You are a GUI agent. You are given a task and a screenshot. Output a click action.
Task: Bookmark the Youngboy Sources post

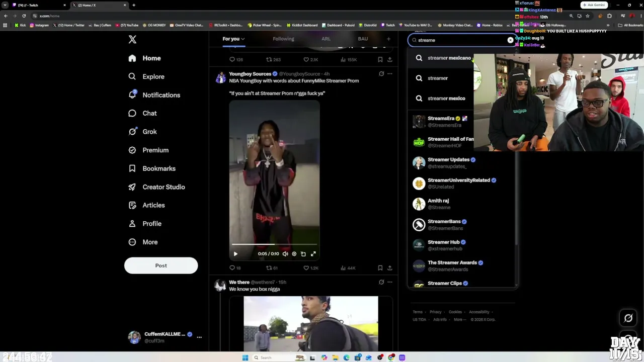point(380,268)
